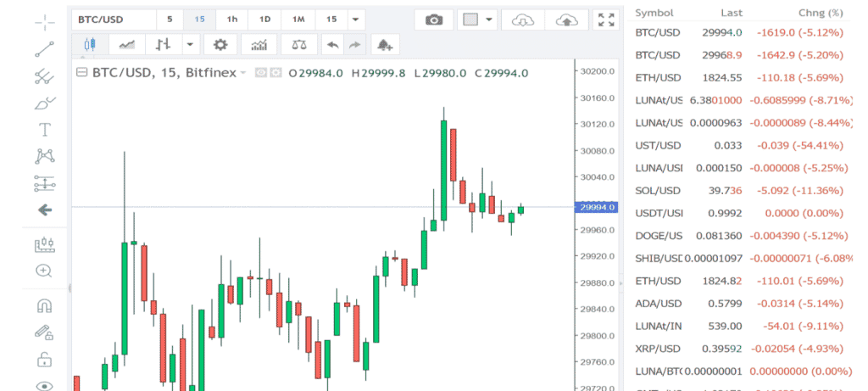Click settings icon in chart legend
The height and width of the screenshot is (391, 868).
(275, 73)
